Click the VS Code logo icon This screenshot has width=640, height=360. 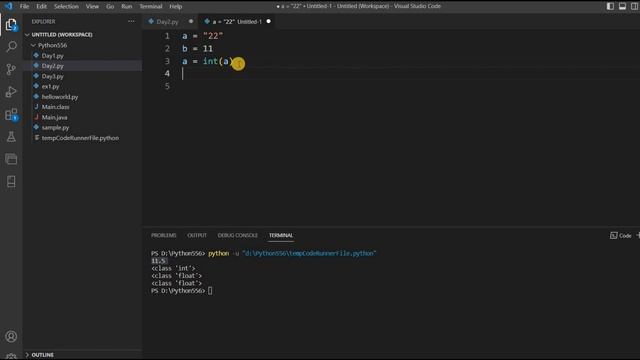pyautogui.click(x=8, y=6)
